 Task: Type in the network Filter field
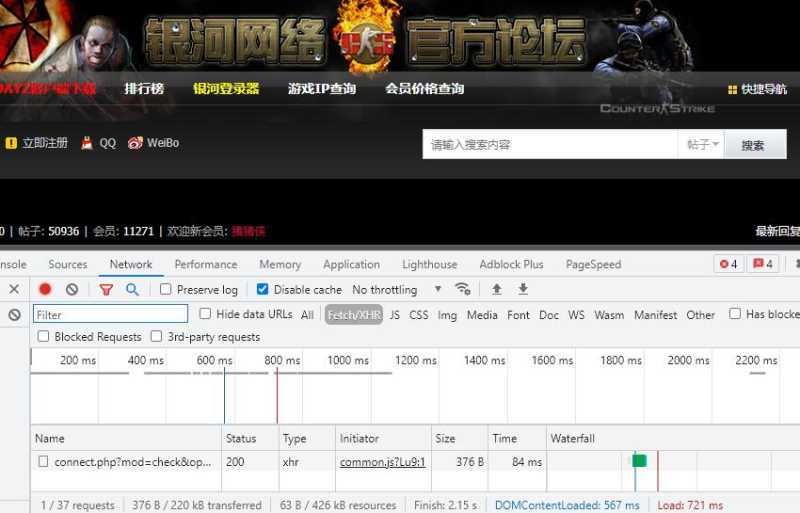110,314
